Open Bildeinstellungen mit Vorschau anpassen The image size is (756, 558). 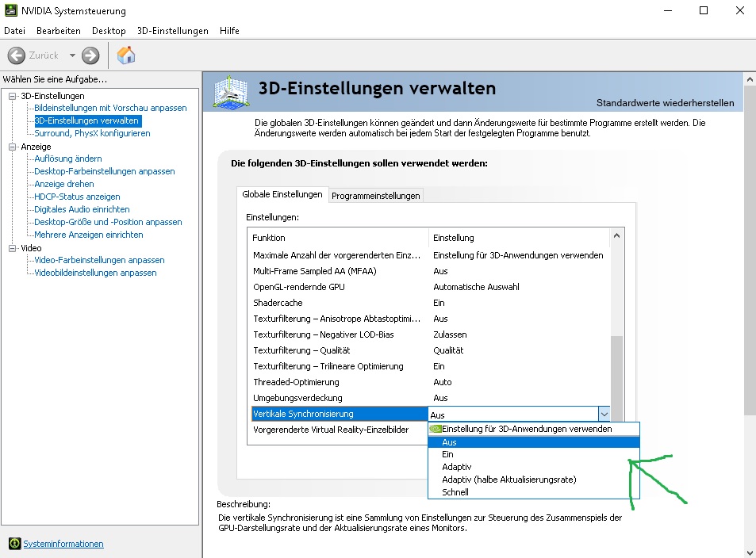pos(110,108)
